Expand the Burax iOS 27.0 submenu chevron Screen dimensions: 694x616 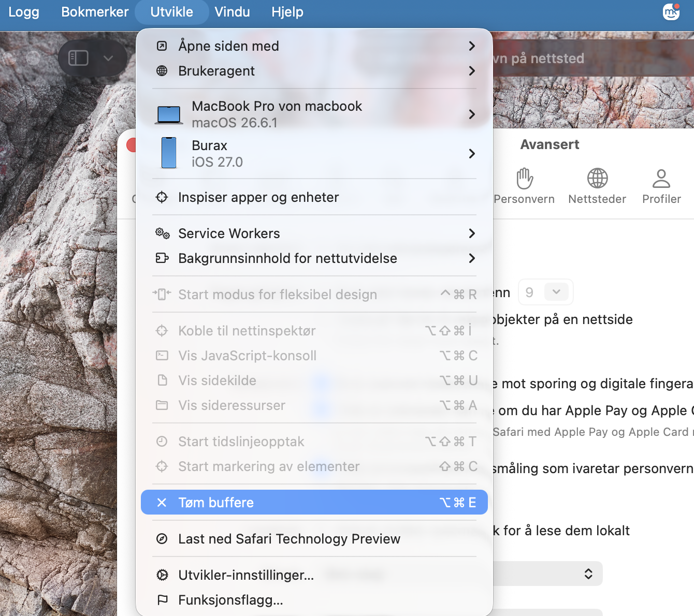(471, 153)
